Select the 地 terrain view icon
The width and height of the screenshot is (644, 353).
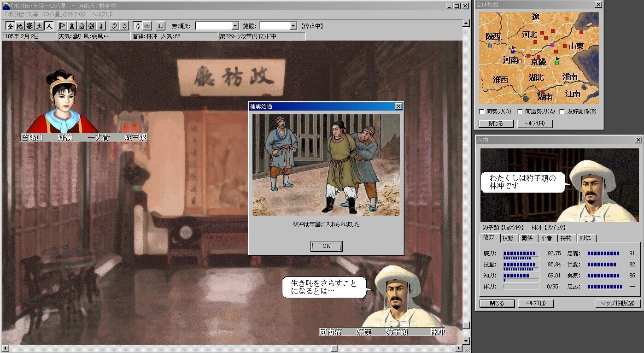click(20, 26)
